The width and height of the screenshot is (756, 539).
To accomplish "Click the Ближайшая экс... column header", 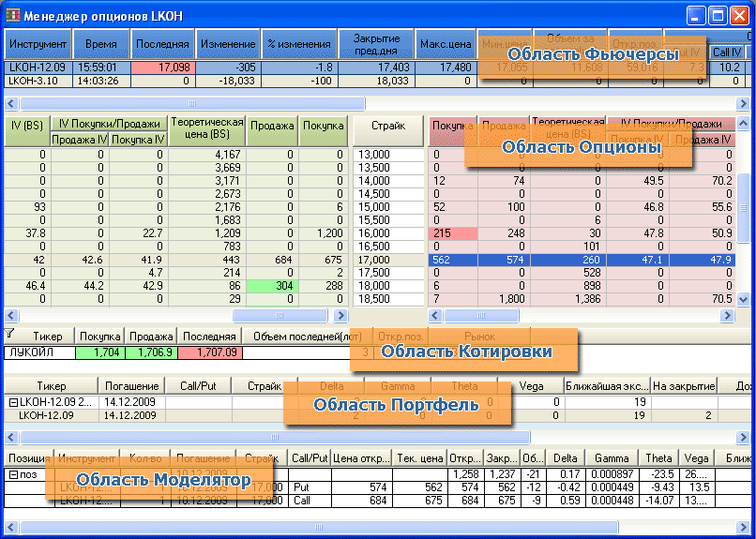I will [607, 386].
